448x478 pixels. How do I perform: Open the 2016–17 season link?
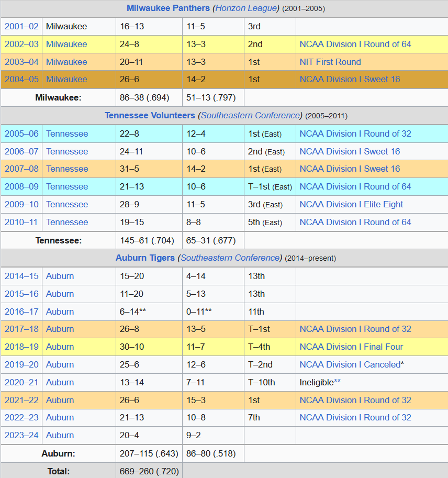(21, 312)
